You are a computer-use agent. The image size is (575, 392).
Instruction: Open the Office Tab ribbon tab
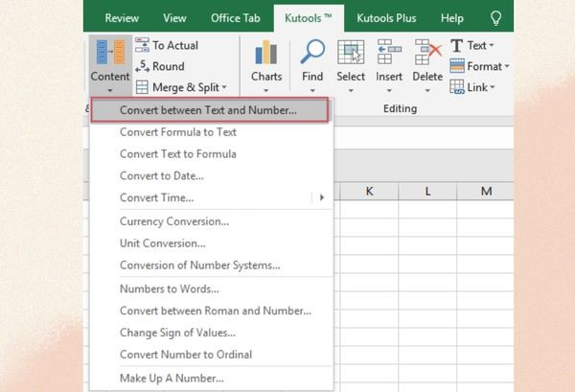point(236,18)
